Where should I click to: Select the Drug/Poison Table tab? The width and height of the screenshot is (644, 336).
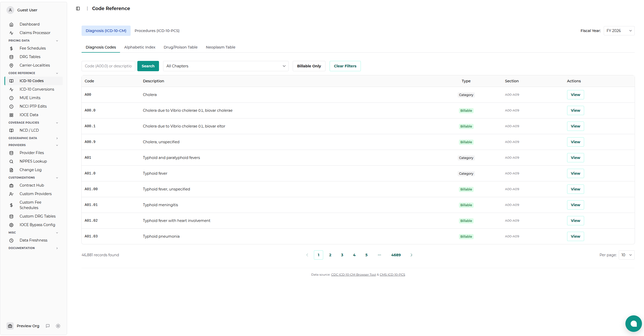[x=180, y=47]
